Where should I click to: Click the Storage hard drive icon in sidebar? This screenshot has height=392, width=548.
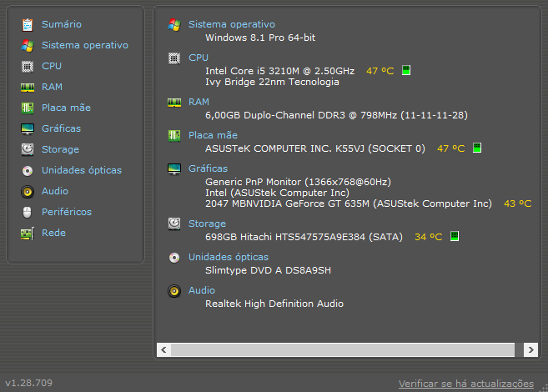[28, 149]
